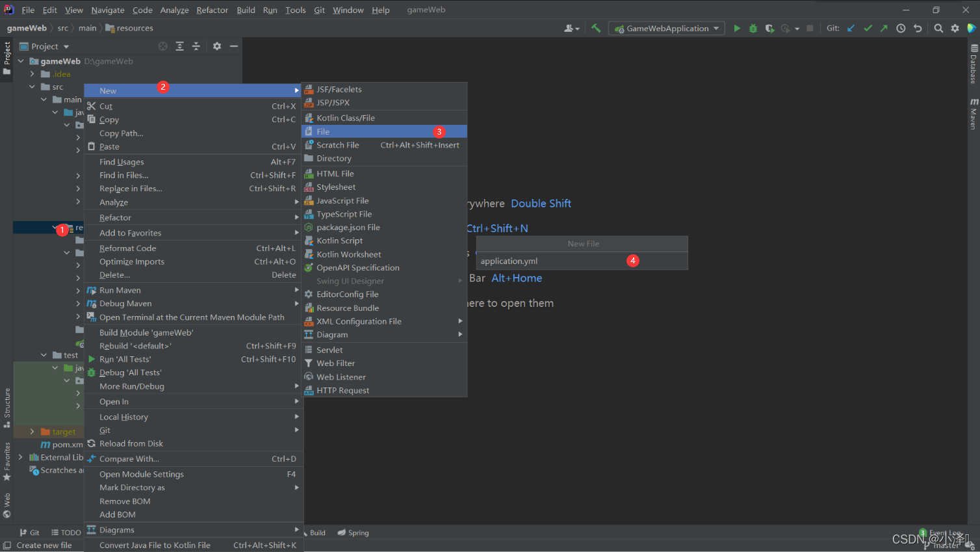Choose Kotlin Class/File in submenu
Image resolution: width=980 pixels, height=552 pixels.
(384, 118)
